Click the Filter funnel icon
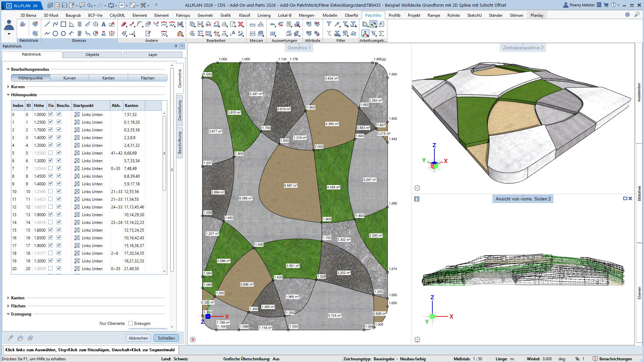 [x=329, y=24]
